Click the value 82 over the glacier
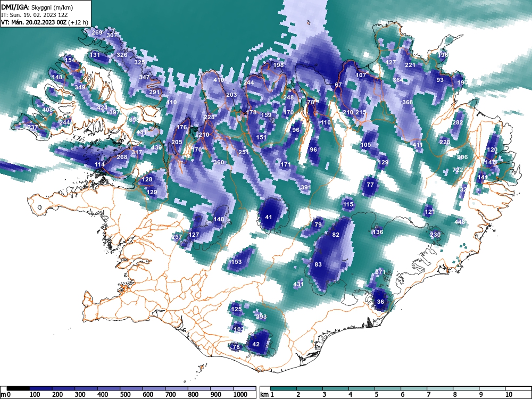 point(336,235)
